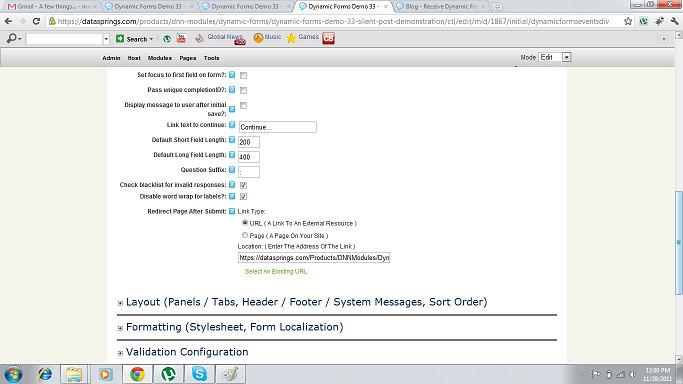
Task: Click the Select An Existing URL link
Action: pyautogui.click(x=276, y=271)
